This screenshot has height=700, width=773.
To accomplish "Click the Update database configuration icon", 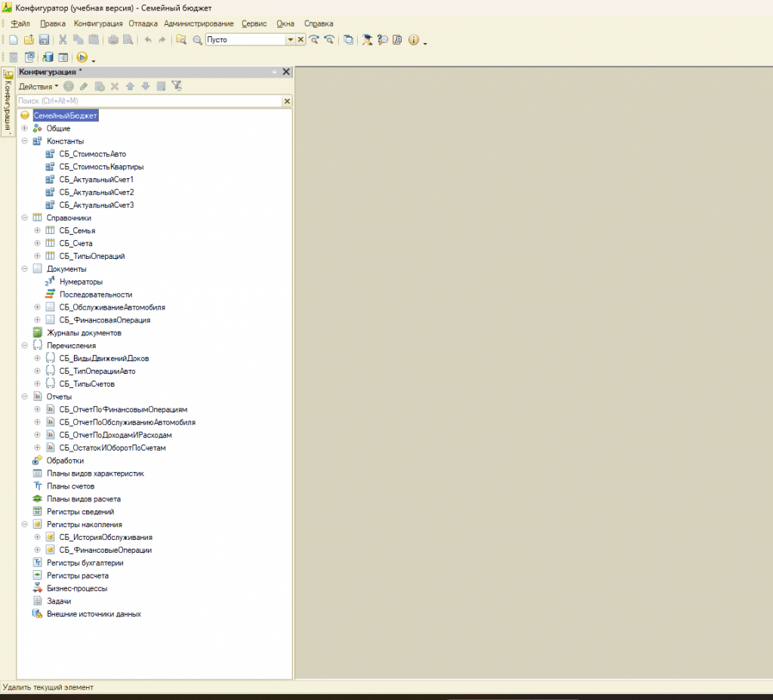I will pyautogui.click(x=48, y=57).
